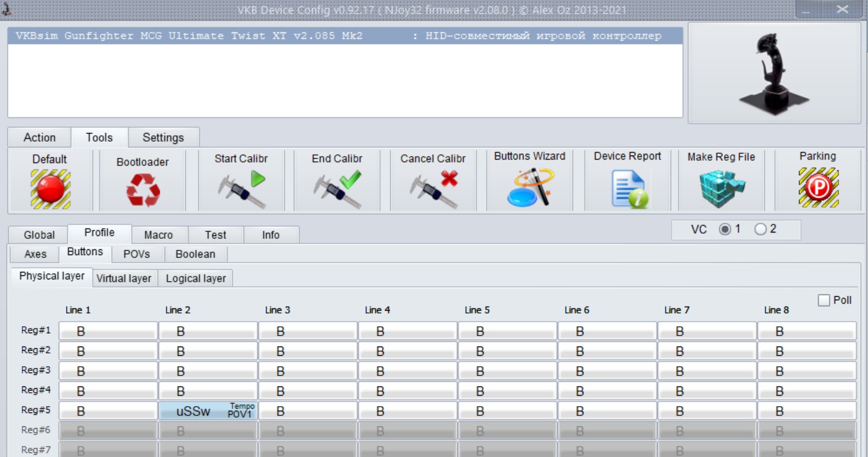Click the Make Reg File icon
This screenshot has width=868, height=457.
point(722,189)
